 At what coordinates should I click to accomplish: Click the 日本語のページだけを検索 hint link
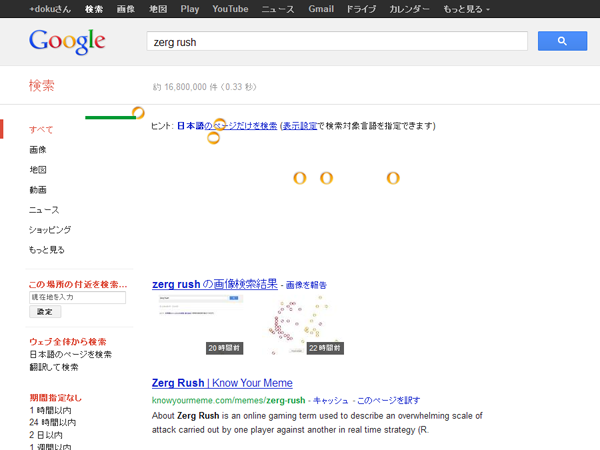227,126
